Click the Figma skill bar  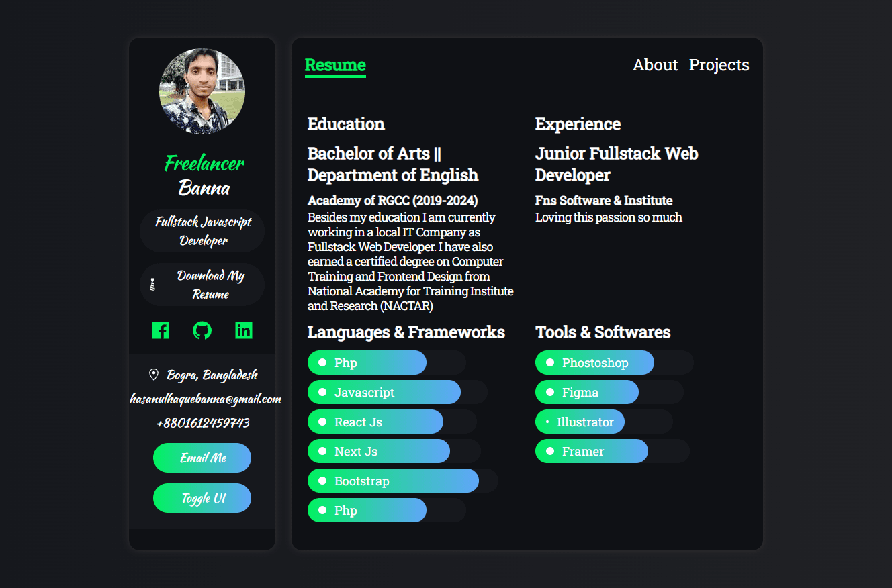pos(587,392)
